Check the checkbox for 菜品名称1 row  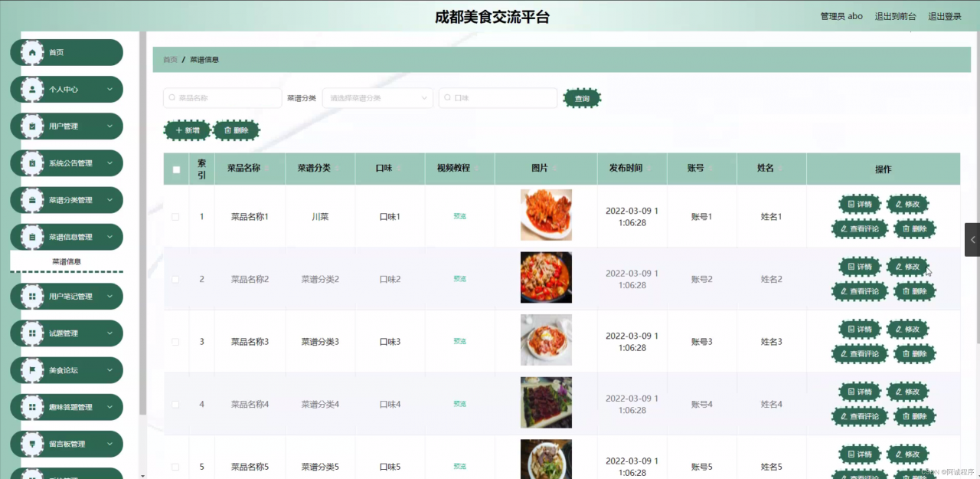(x=175, y=216)
